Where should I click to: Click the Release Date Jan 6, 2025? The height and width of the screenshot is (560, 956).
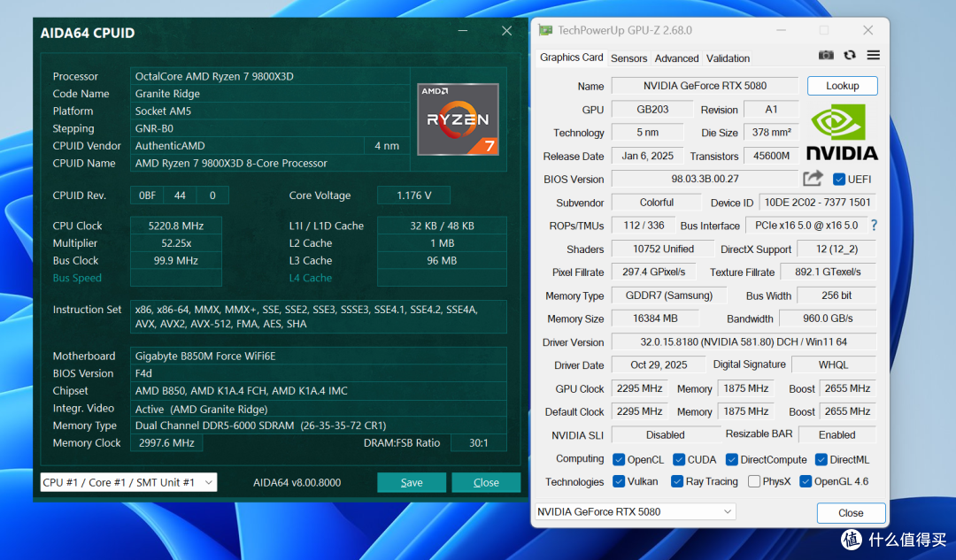click(647, 156)
